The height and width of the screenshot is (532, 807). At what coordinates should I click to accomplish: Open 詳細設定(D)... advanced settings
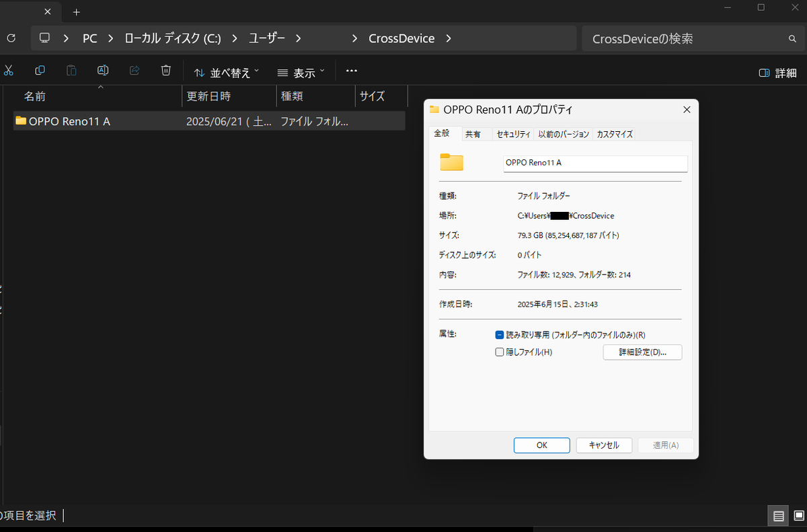tap(642, 352)
